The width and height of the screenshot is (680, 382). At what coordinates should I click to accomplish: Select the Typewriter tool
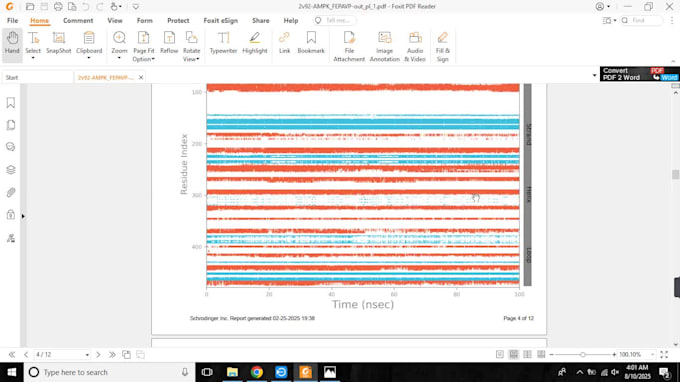tap(223, 43)
